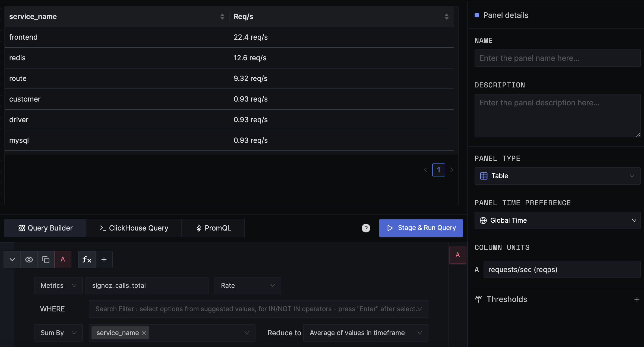Image resolution: width=644 pixels, height=347 pixels.
Task: Click Stage & Run Query button
Action: (x=421, y=228)
